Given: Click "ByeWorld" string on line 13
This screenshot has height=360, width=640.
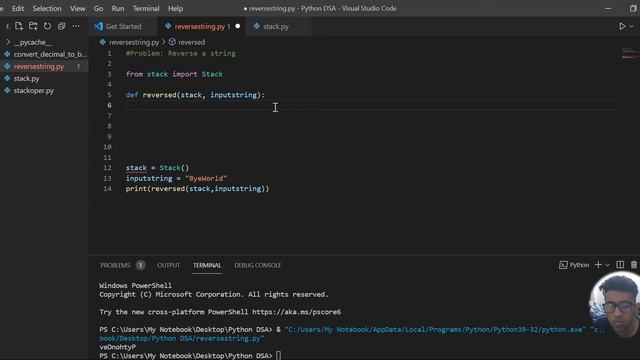Looking at the screenshot, I should pos(206,178).
